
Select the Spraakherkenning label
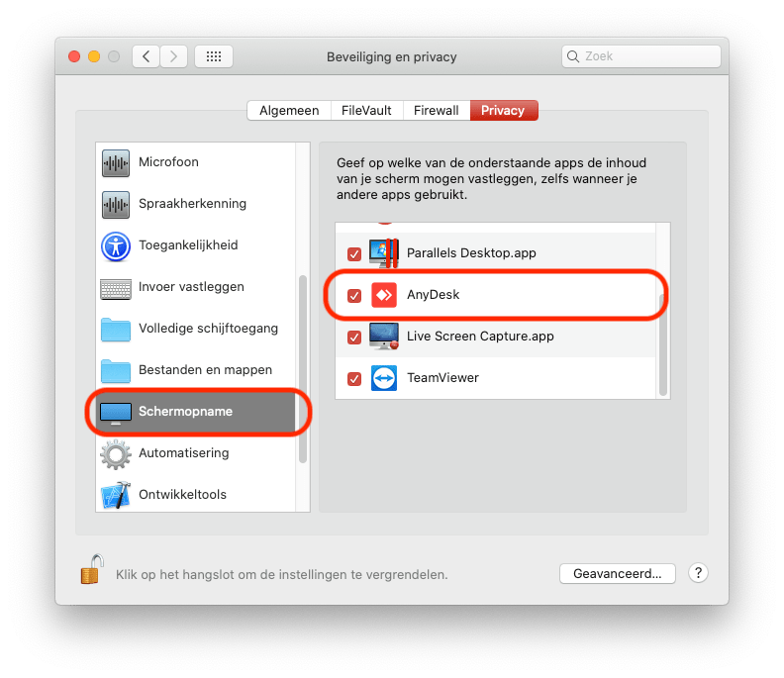[192, 204]
